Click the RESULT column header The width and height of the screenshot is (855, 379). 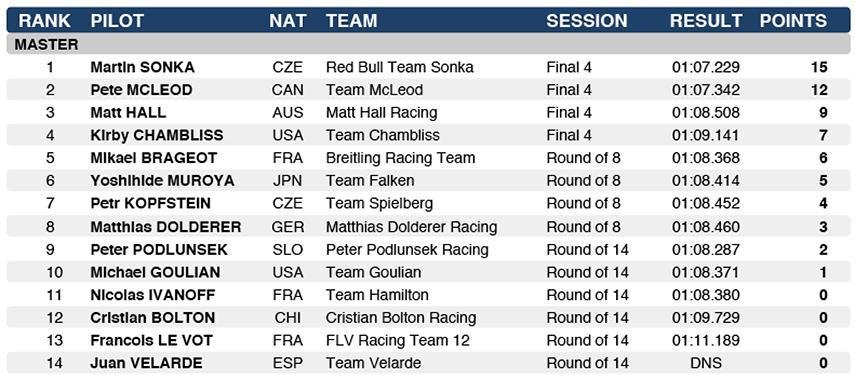(706, 21)
